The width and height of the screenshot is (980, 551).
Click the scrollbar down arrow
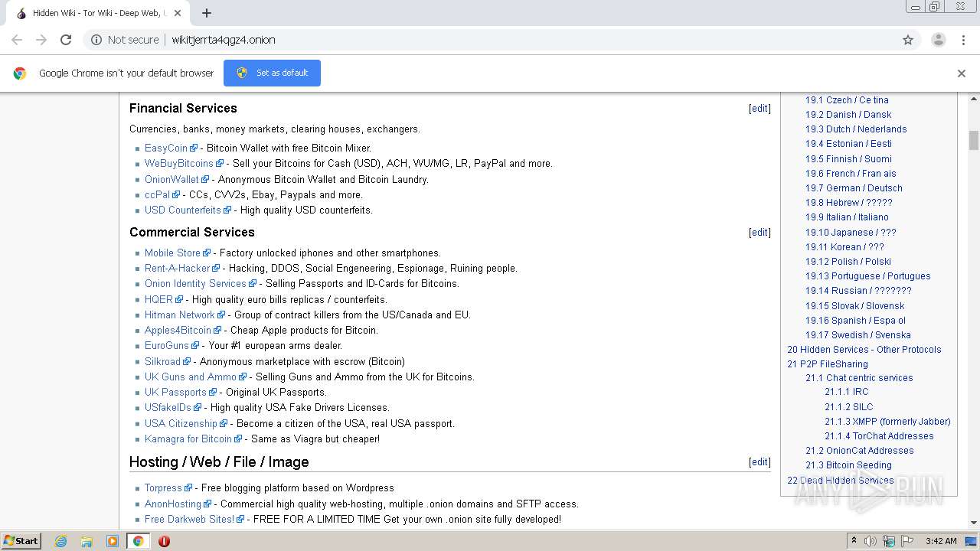tap(974, 524)
